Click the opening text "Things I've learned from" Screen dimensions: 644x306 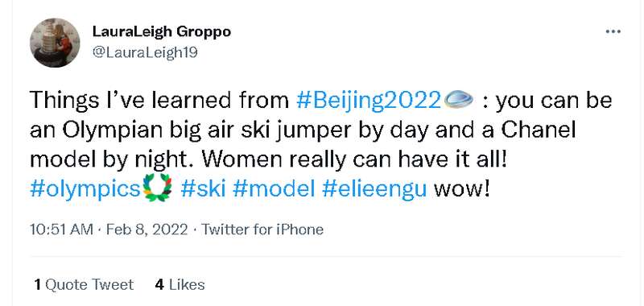pos(159,101)
